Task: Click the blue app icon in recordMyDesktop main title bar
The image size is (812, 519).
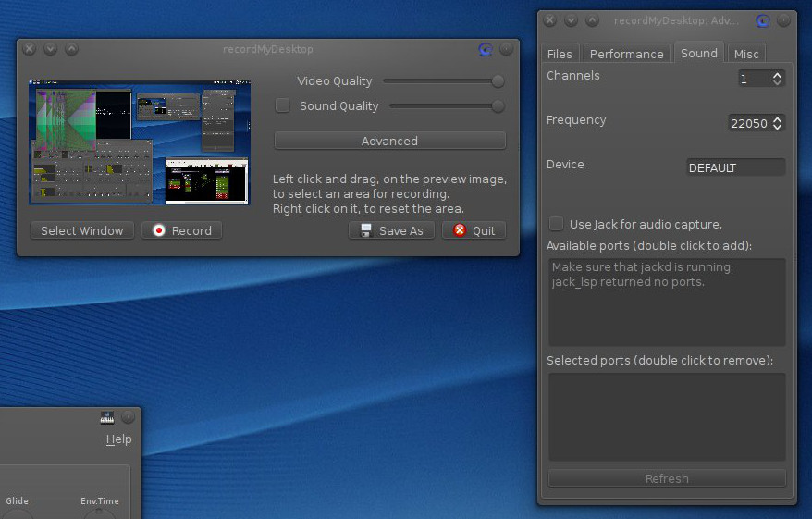Action: [x=486, y=49]
